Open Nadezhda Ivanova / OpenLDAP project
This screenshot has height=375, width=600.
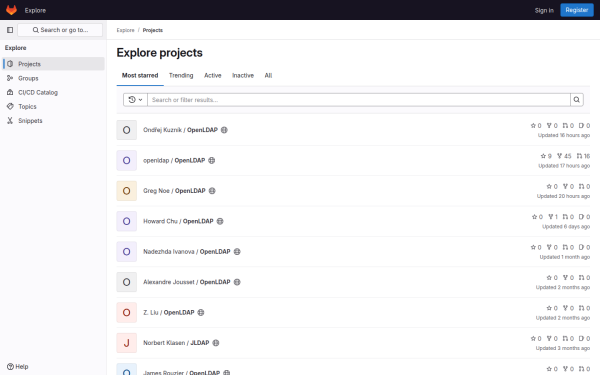(x=187, y=251)
